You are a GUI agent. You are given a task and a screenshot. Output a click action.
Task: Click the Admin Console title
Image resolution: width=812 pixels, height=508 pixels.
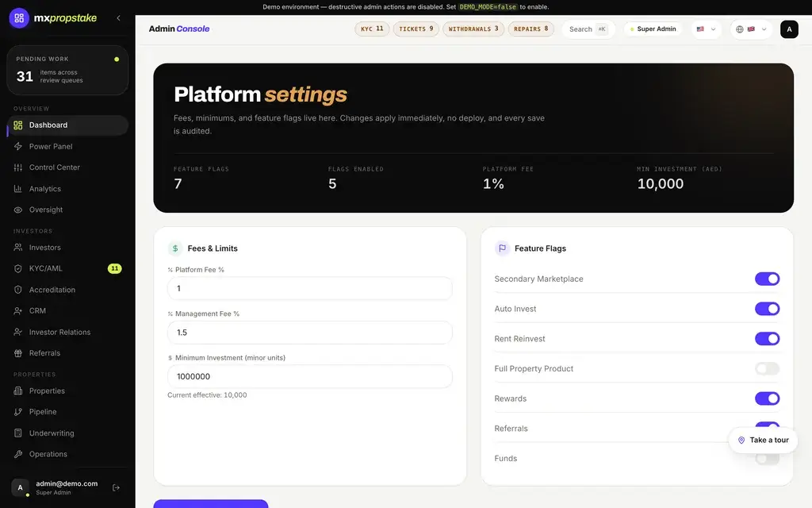(179, 29)
